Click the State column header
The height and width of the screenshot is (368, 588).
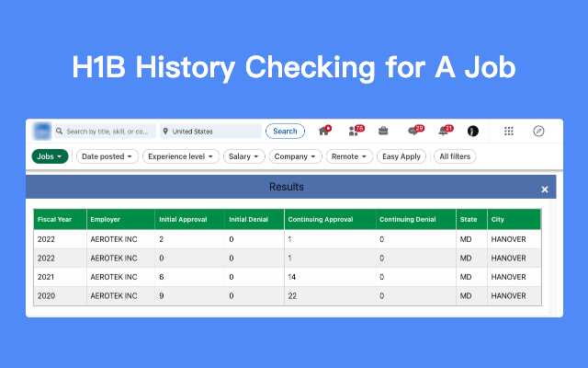click(x=471, y=219)
